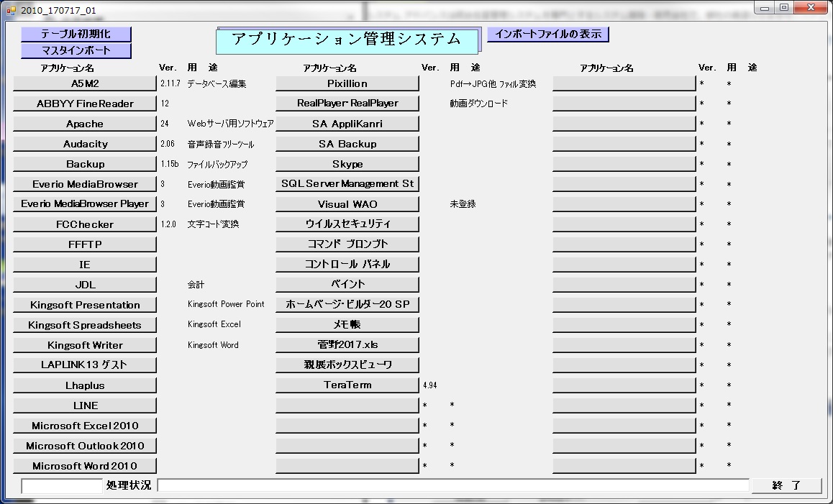
Task: Open Everio MediaBrowser
Action: (85, 184)
